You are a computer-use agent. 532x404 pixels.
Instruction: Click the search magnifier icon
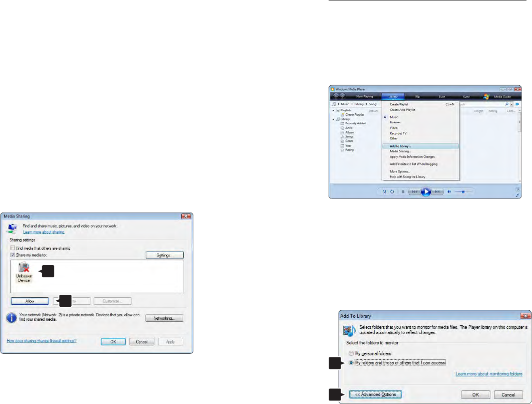507,104
